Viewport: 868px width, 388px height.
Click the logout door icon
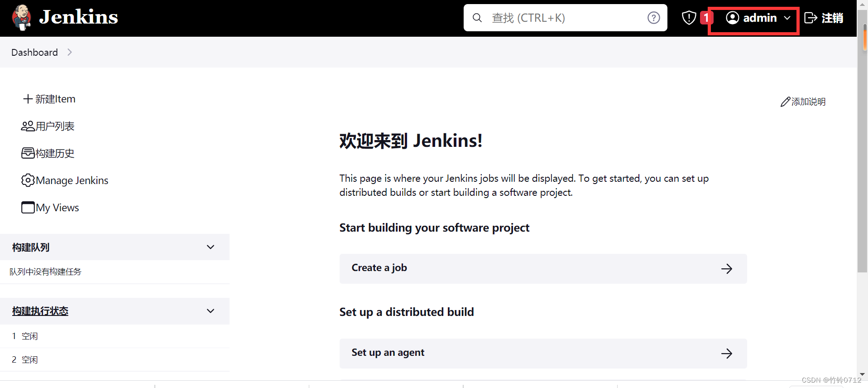click(x=810, y=18)
